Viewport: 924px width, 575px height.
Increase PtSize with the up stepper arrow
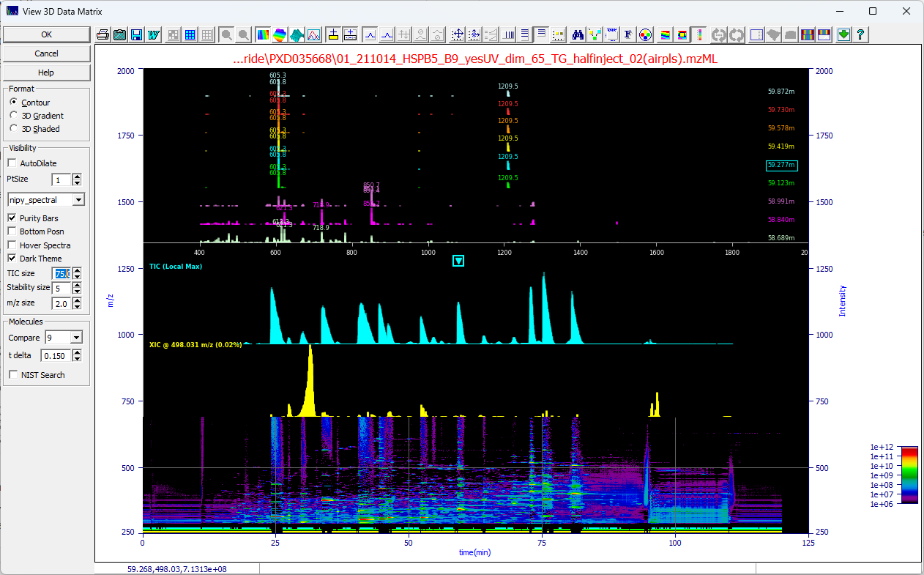tap(76, 177)
